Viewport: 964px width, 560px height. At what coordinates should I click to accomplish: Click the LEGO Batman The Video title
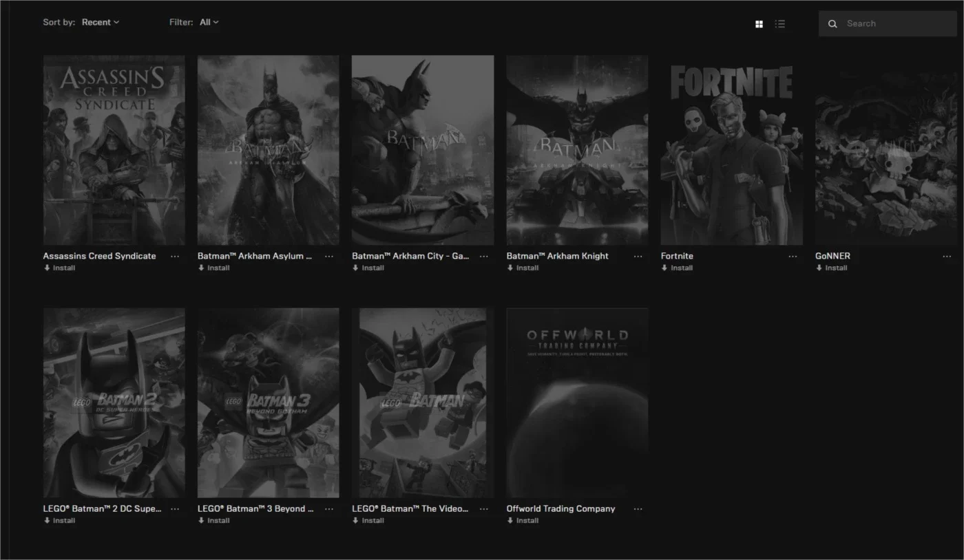coord(410,508)
